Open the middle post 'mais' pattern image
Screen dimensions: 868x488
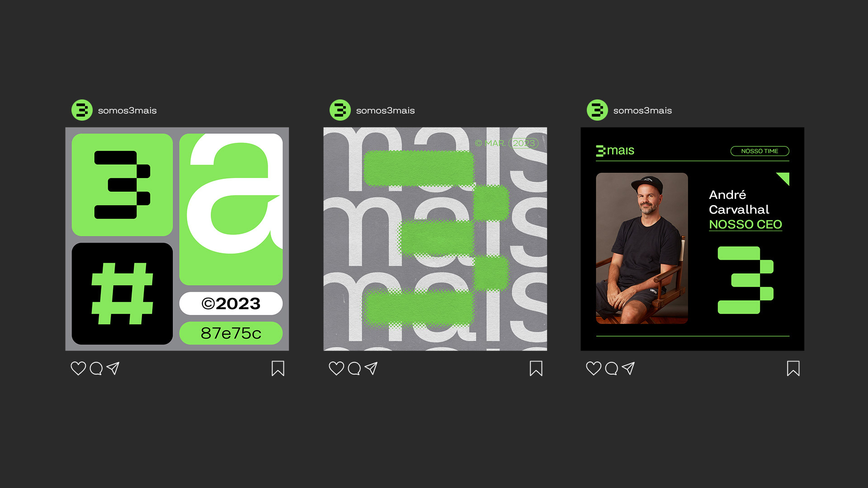[x=435, y=239]
